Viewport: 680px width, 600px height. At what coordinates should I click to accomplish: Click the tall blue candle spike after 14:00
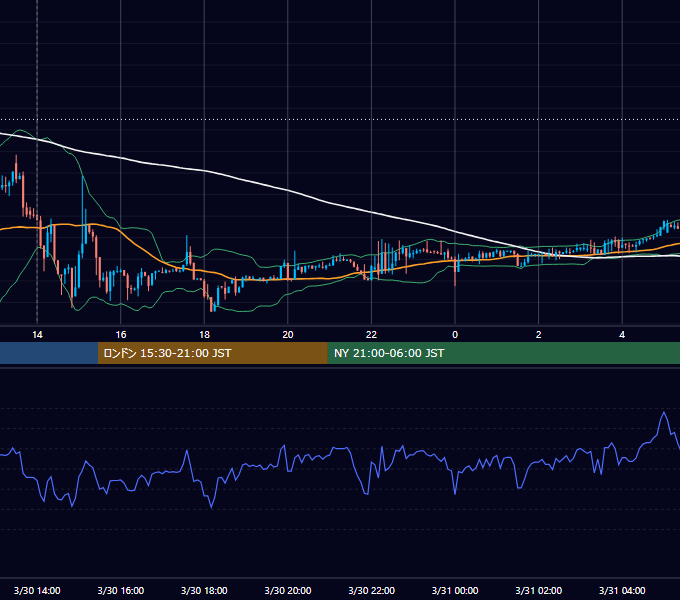click(x=82, y=217)
